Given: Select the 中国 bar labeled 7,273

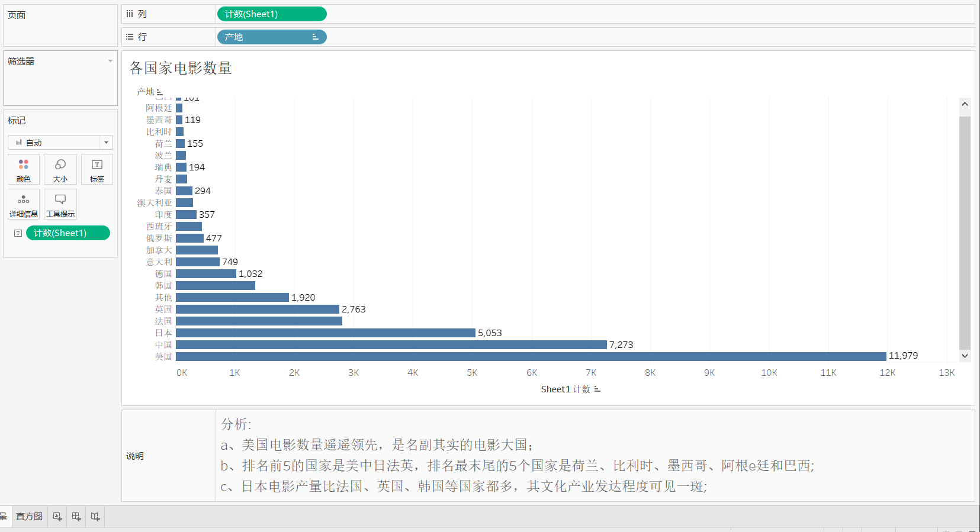Looking at the screenshot, I should coord(391,344).
